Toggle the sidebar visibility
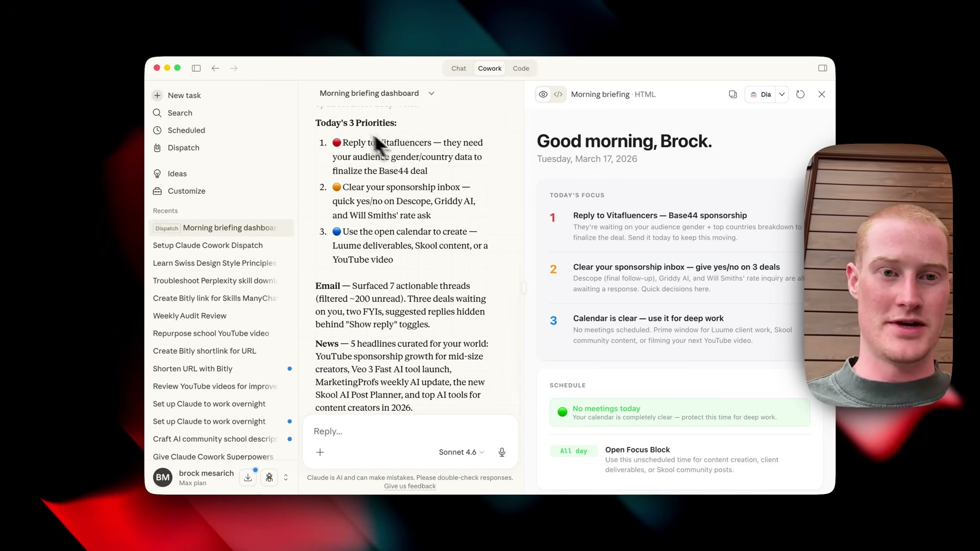This screenshot has width=980, height=551. [x=197, y=68]
